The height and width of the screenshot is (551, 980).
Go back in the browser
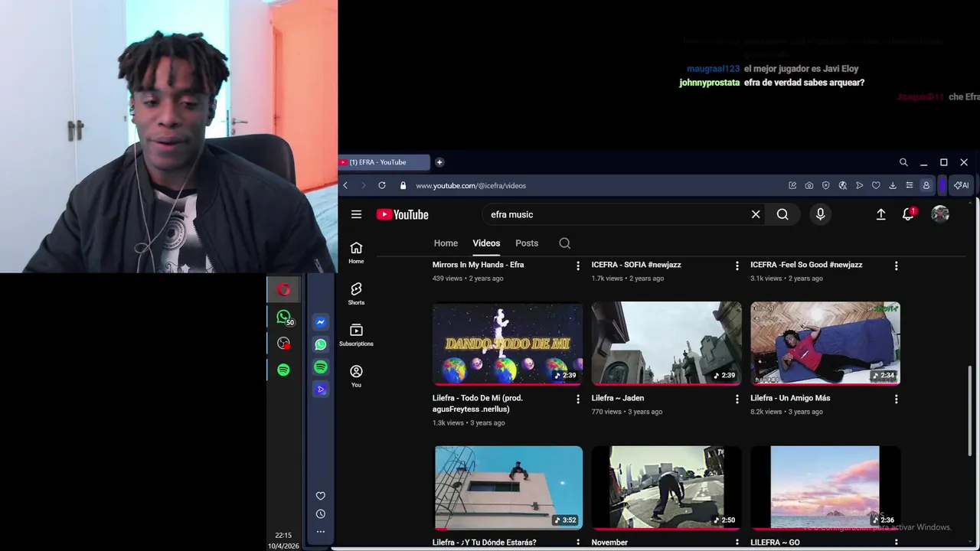click(x=345, y=185)
